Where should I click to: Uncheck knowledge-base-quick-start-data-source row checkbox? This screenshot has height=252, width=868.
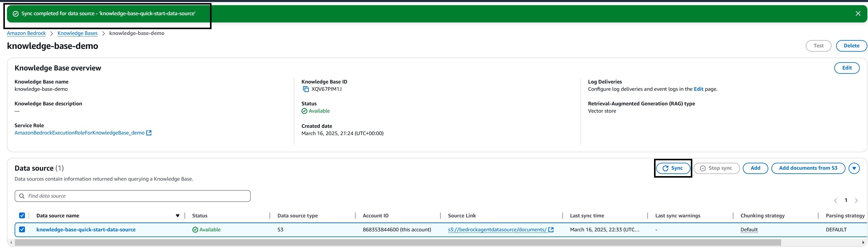point(22,230)
